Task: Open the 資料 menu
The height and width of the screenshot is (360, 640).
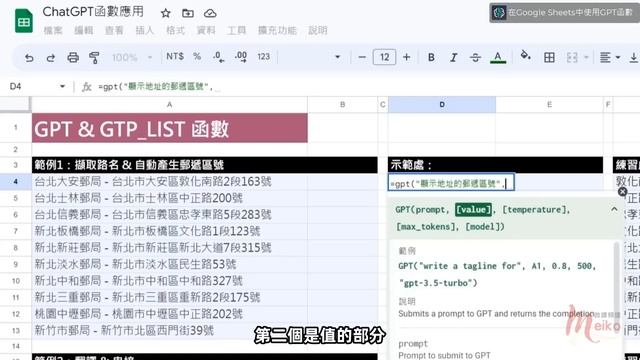Action: 206,30
